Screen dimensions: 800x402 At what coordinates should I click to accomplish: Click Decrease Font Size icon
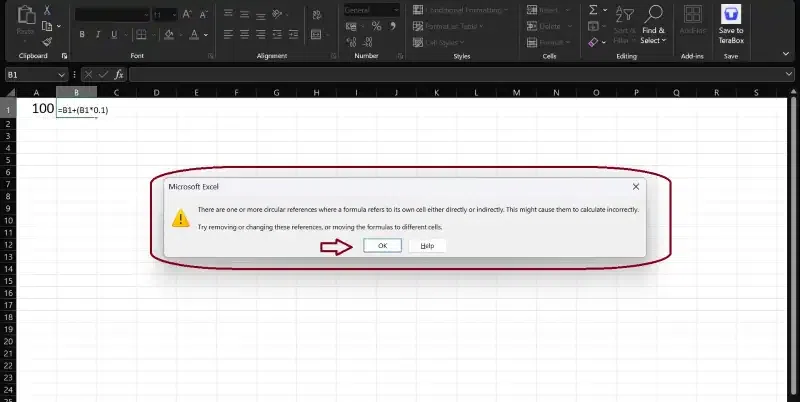(x=204, y=14)
